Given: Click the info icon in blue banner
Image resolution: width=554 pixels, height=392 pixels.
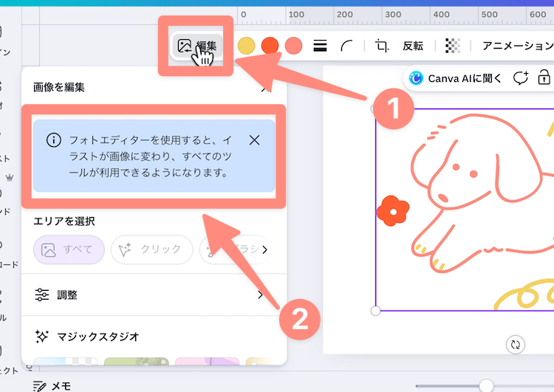Looking at the screenshot, I should 54,140.
